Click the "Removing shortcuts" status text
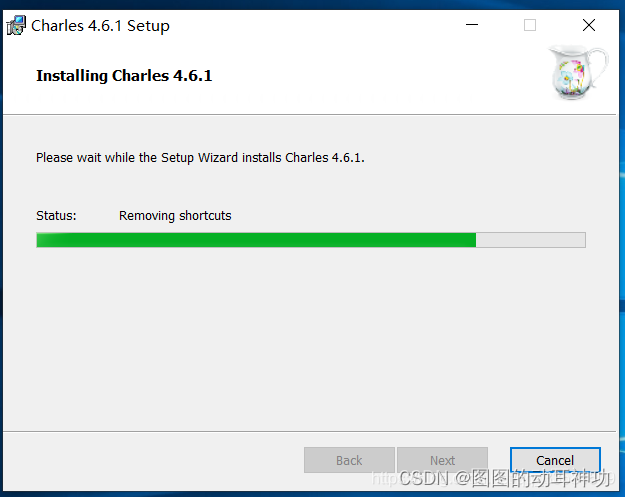This screenshot has height=497, width=625. [x=175, y=216]
